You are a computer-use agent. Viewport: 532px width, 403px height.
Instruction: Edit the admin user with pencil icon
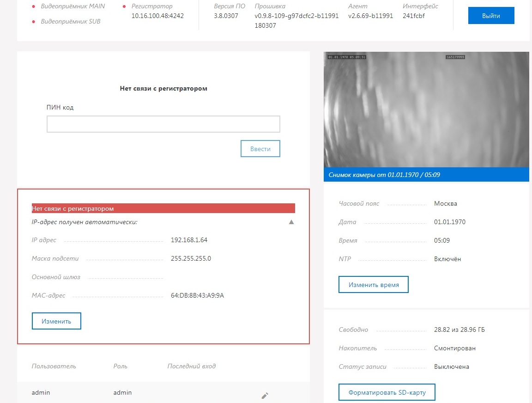click(x=265, y=395)
